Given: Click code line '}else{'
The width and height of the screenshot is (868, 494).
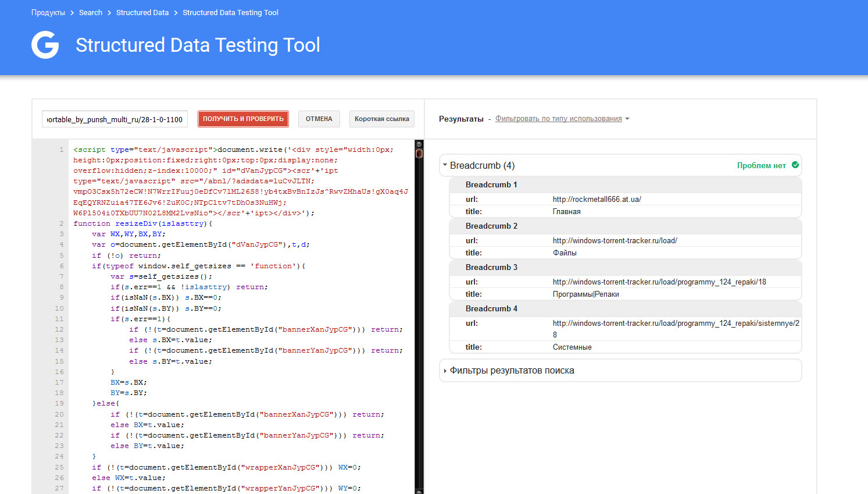Looking at the screenshot, I should coord(106,403).
